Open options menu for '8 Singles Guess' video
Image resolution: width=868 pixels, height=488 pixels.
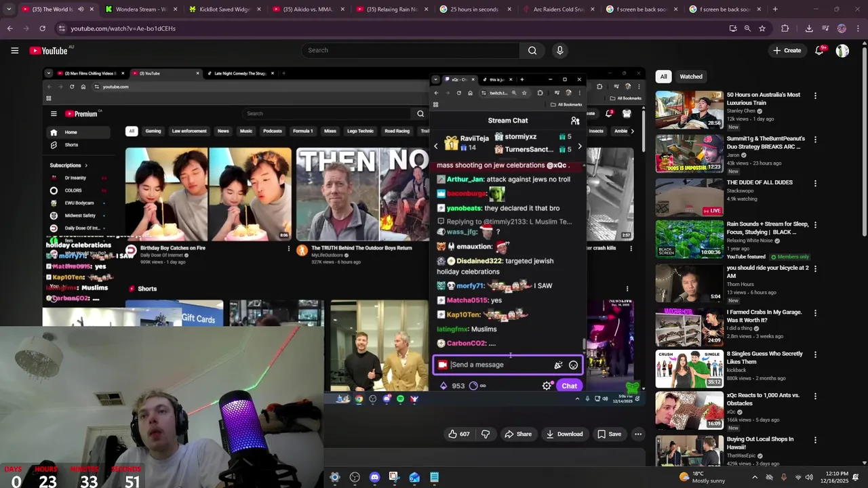[x=815, y=354]
